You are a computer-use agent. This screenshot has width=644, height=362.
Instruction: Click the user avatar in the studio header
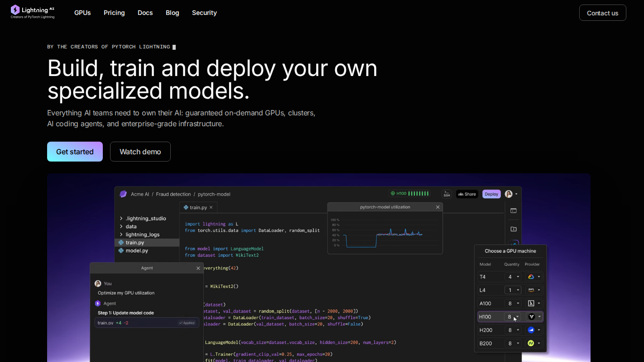click(509, 194)
